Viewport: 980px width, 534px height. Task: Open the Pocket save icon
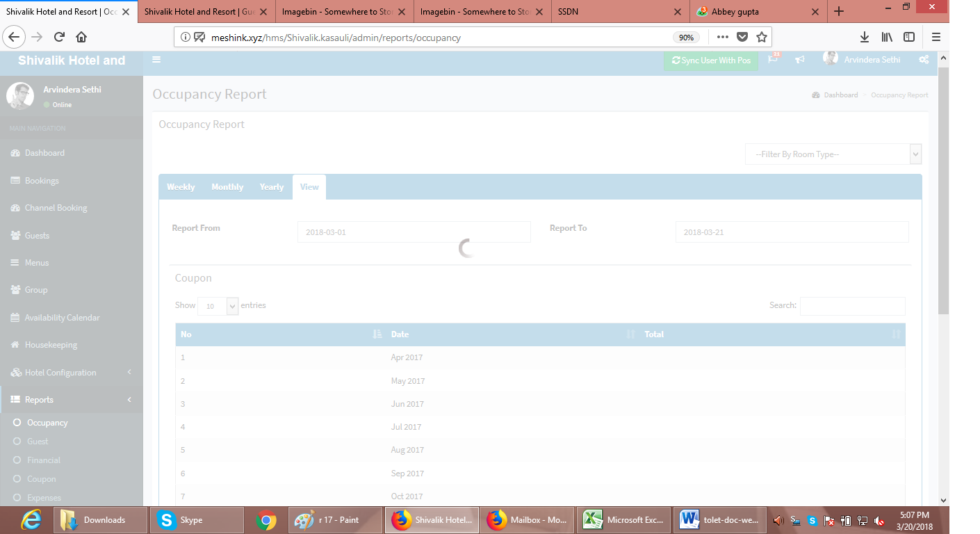tap(742, 37)
